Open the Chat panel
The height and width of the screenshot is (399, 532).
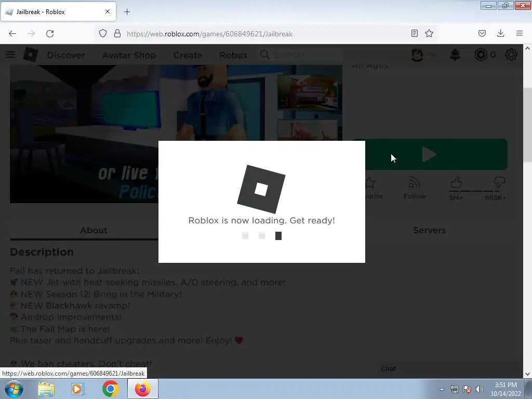point(389,369)
